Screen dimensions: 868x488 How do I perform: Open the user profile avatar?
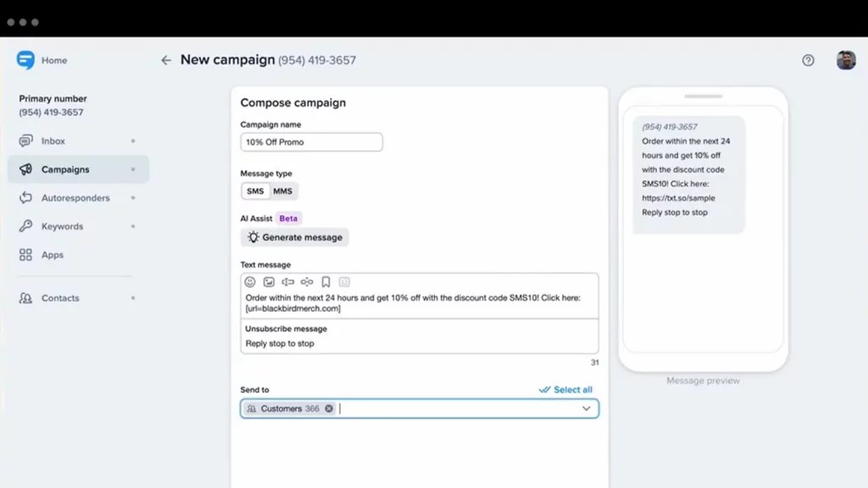[846, 60]
